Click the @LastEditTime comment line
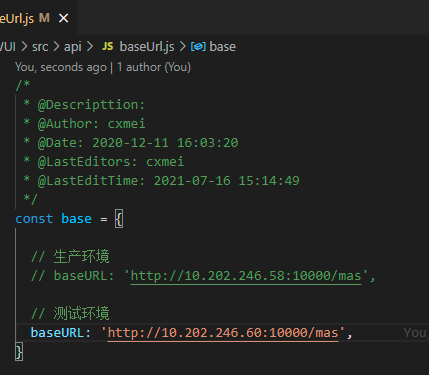 point(161,181)
